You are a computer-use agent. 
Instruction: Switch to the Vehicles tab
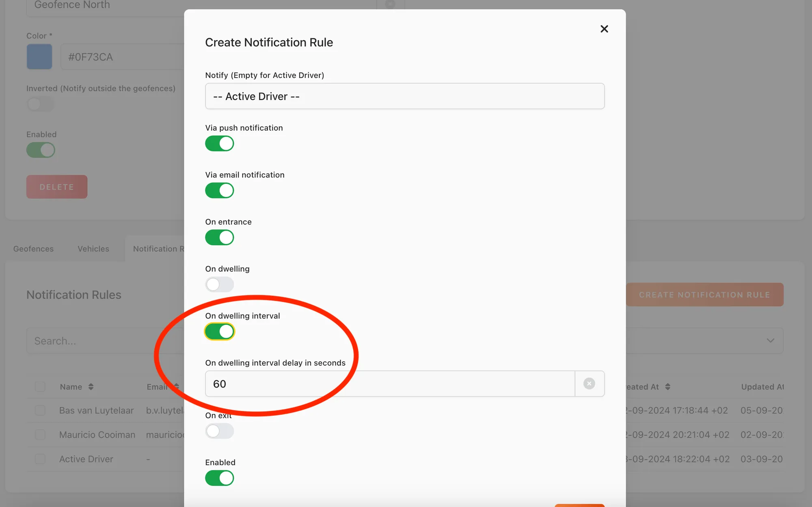click(x=93, y=249)
